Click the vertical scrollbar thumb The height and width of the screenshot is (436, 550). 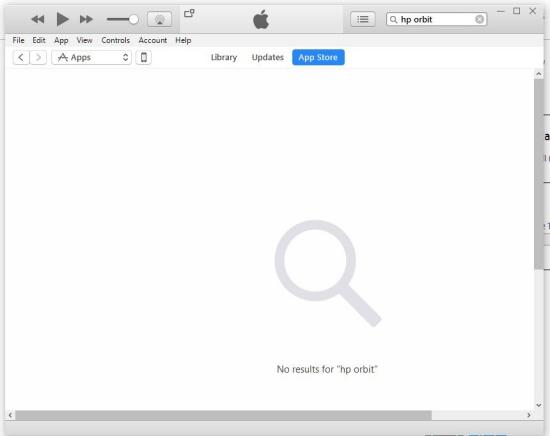coord(538,174)
